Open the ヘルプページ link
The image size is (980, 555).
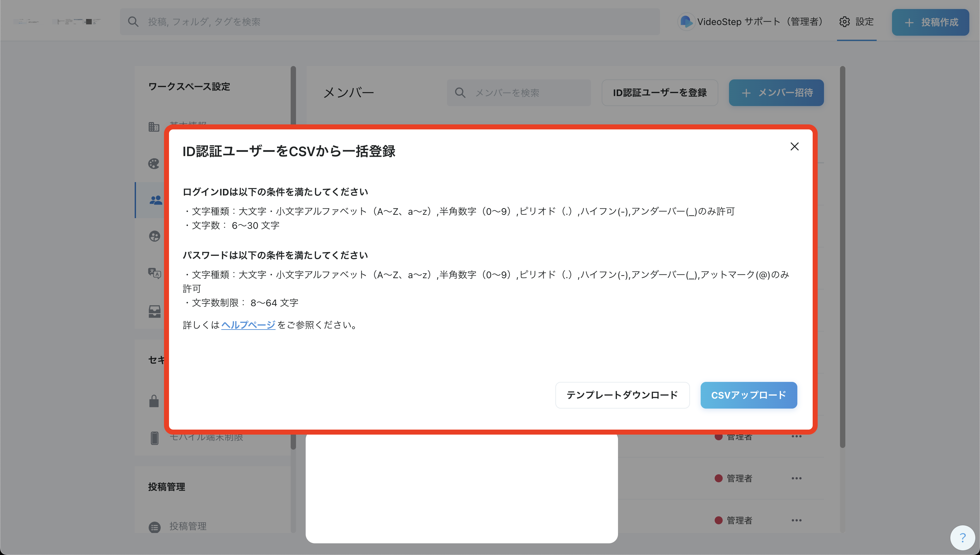pyautogui.click(x=248, y=325)
